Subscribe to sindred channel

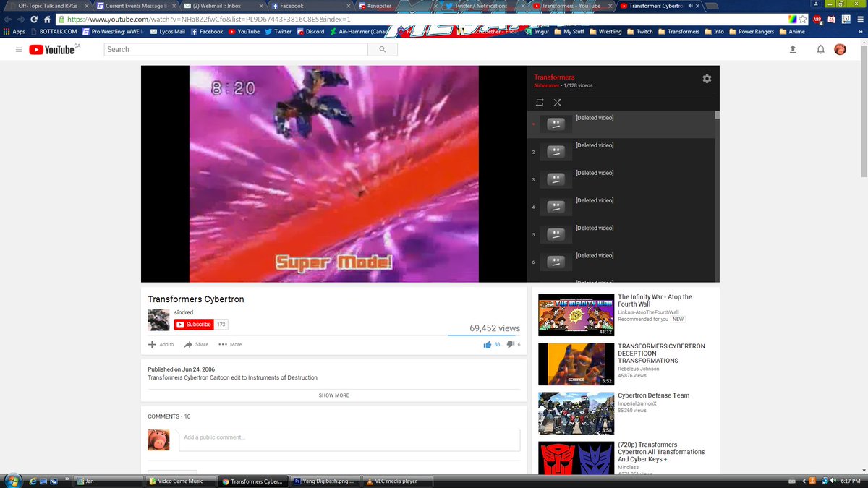[x=194, y=325]
